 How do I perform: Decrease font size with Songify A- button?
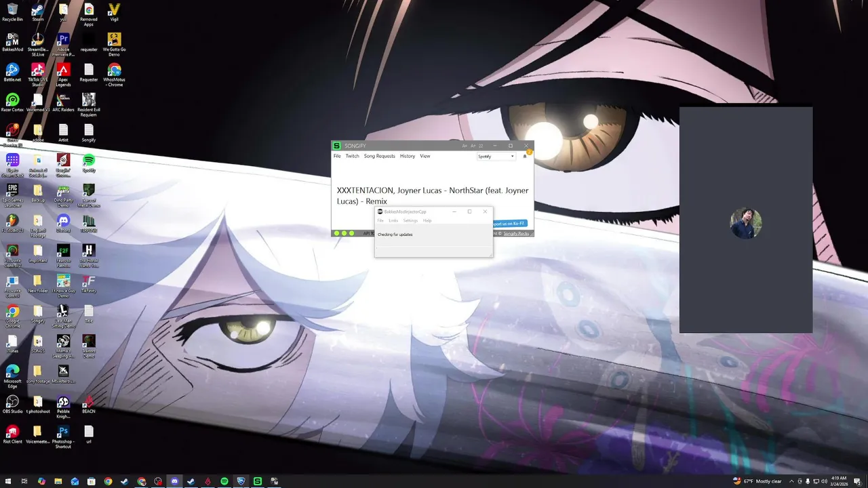click(473, 146)
